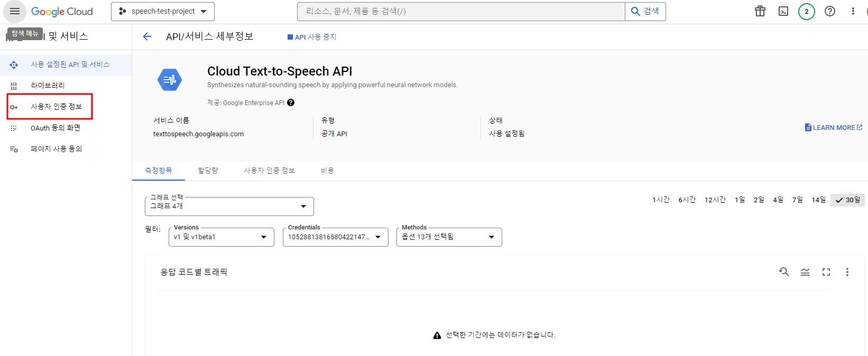Set time range to 7일
Image resolution: width=868 pixels, height=356 pixels.
[x=797, y=200]
